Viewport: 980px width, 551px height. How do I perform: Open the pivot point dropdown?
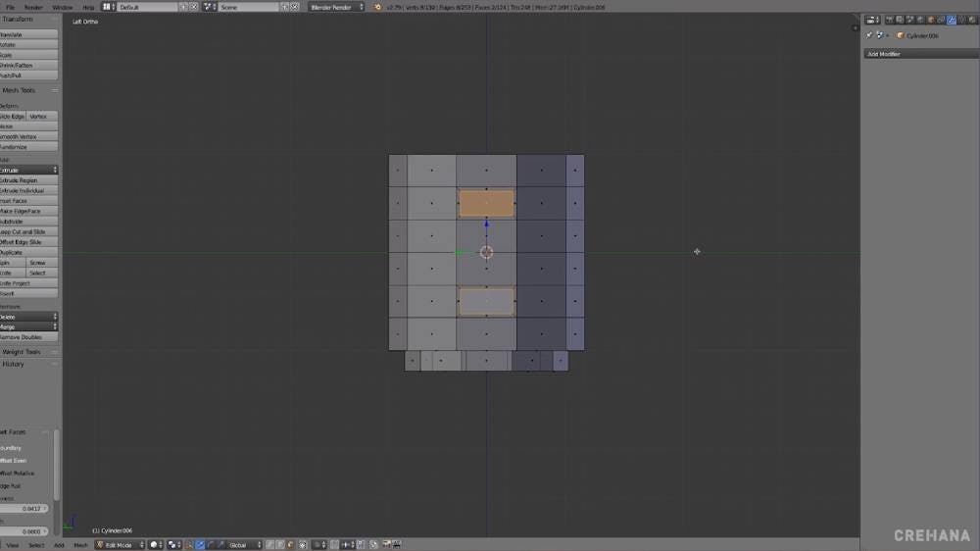tap(174, 545)
